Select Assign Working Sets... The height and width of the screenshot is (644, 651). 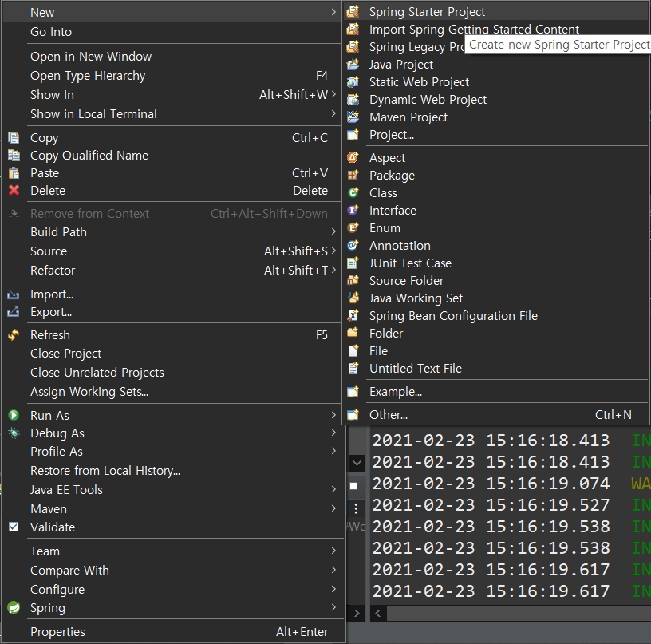click(172, 392)
